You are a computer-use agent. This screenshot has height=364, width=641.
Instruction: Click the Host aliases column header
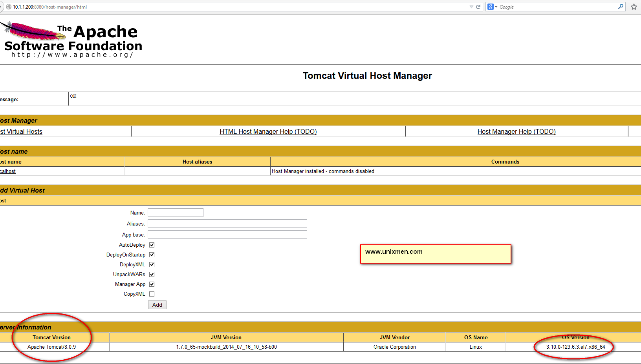click(197, 162)
